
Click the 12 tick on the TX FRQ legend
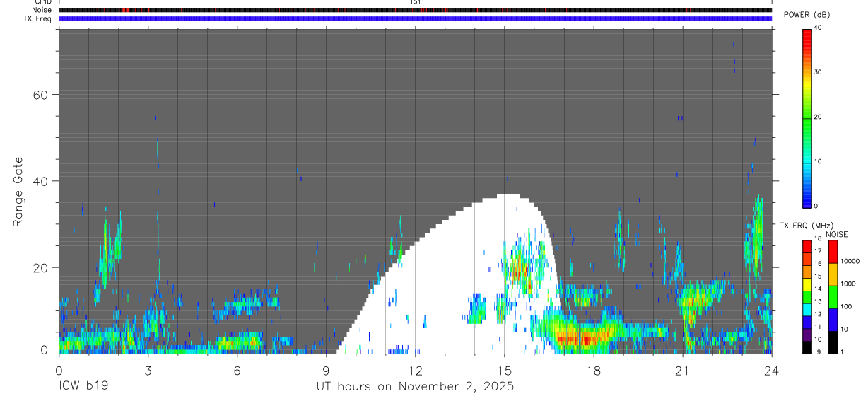pyautogui.click(x=818, y=314)
